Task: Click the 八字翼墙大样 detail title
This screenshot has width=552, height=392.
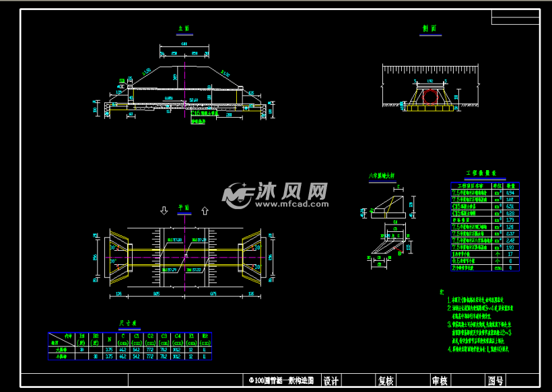Action: point(381,175)
